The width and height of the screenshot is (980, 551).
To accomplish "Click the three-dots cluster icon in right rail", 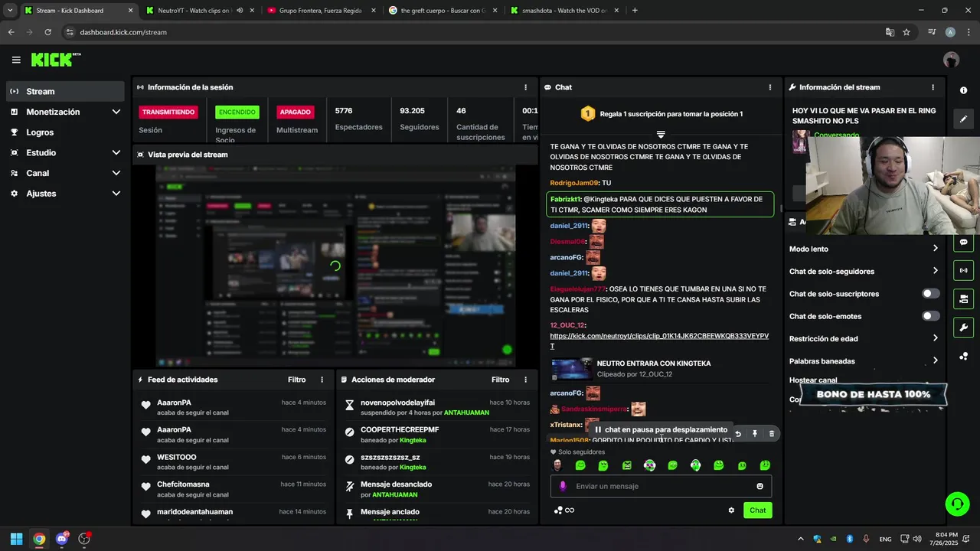I will tap(963, 357).
